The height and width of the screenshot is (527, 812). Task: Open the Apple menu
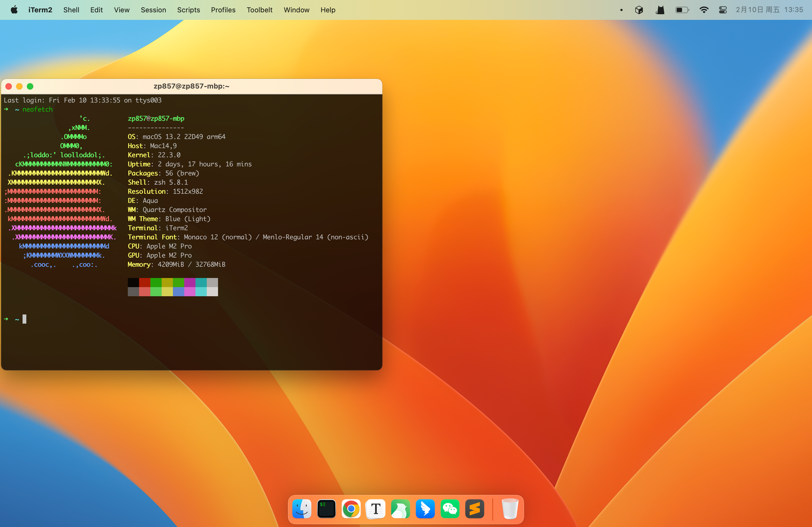click(14, 10)
